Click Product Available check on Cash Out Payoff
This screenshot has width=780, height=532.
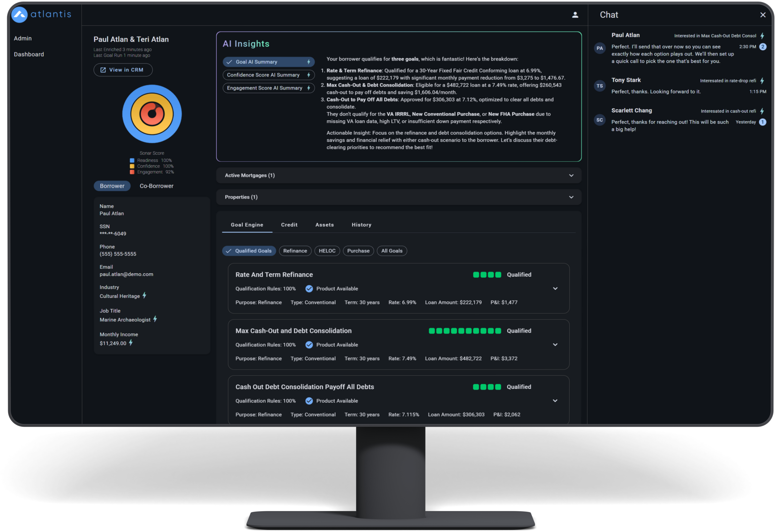coord(309,400)
